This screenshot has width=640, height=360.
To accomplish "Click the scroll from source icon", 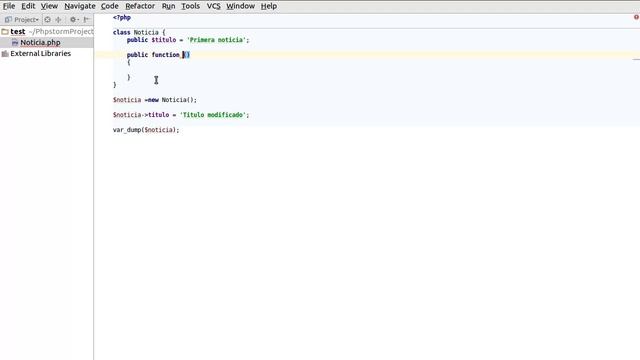I will [48, 20].
